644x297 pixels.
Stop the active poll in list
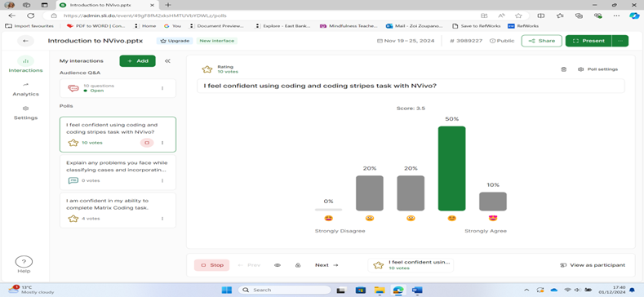[147, 143]
